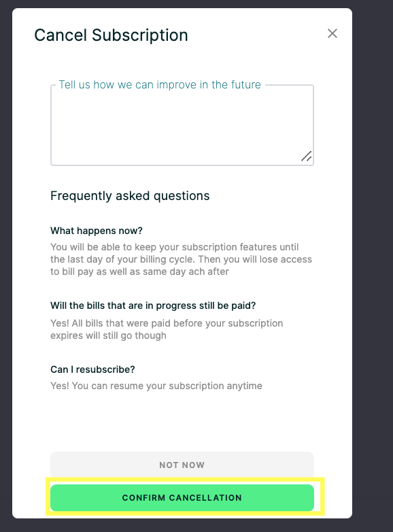Select 'Will the bills that are in progress' question
This screenshot has height=532, width=393.
tap(153, 305)
